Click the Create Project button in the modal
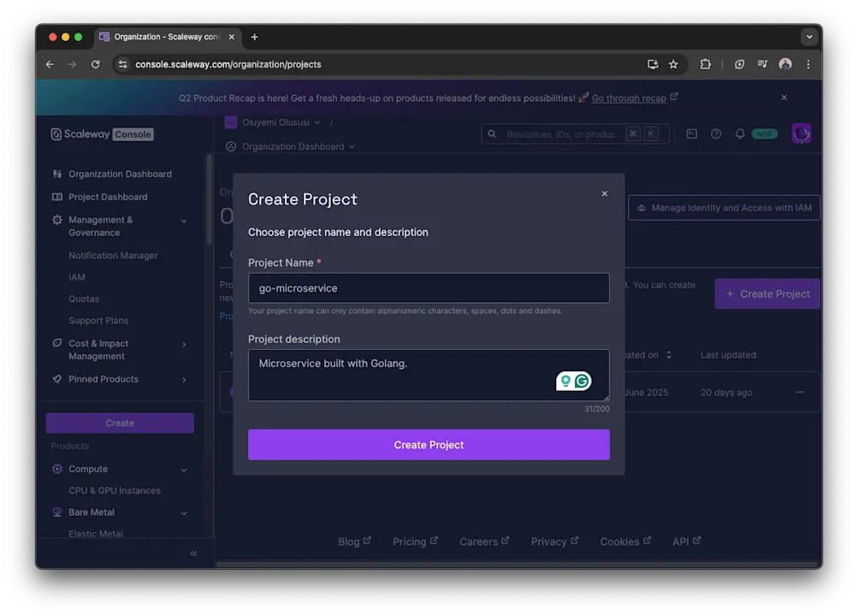Screen dimensions: 858x616 (429, 445)
